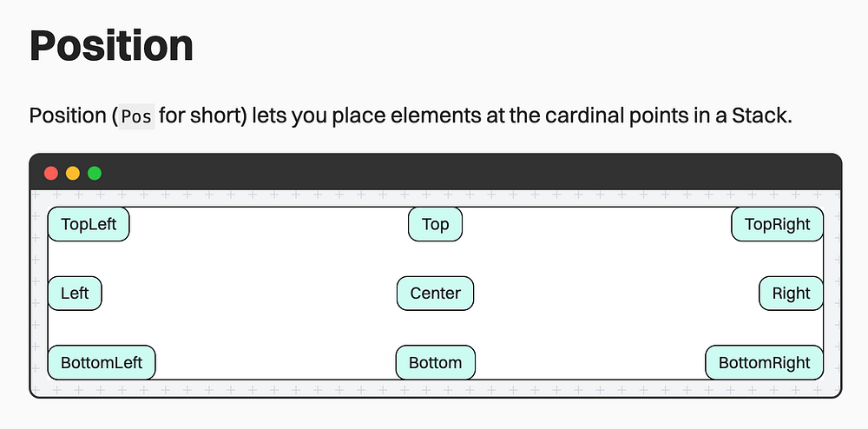Click the Center badge
868x429 pixels.
pos(435,294)
